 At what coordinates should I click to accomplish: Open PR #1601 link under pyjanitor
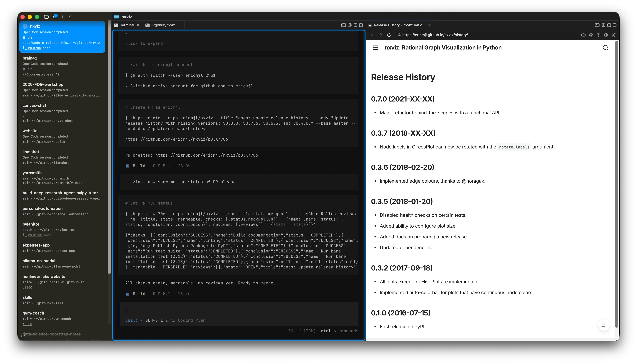pos(35,235)
